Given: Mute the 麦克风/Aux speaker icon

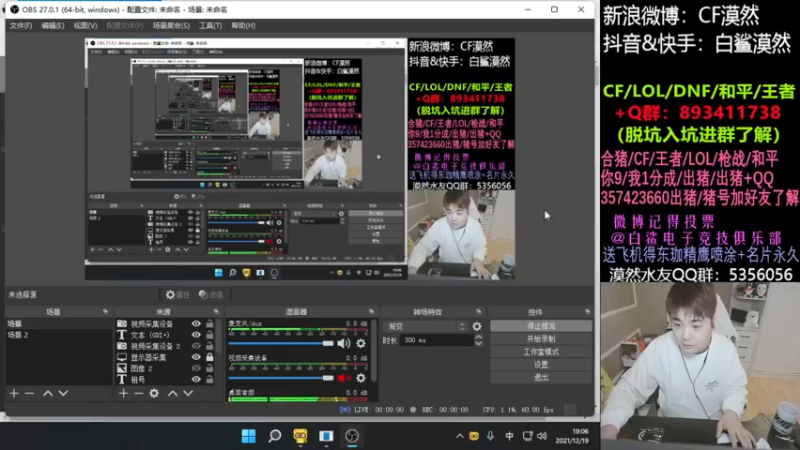Looking at the screenshot, I should click(x=343, y=343).
